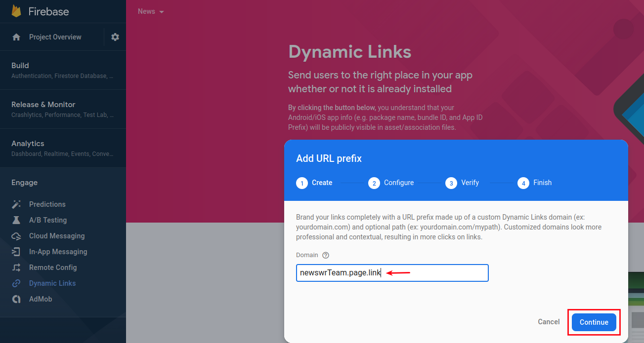Viewport: 644px width, 343px height.
Task: Click the AdMob icon
Action: (16, 299)
